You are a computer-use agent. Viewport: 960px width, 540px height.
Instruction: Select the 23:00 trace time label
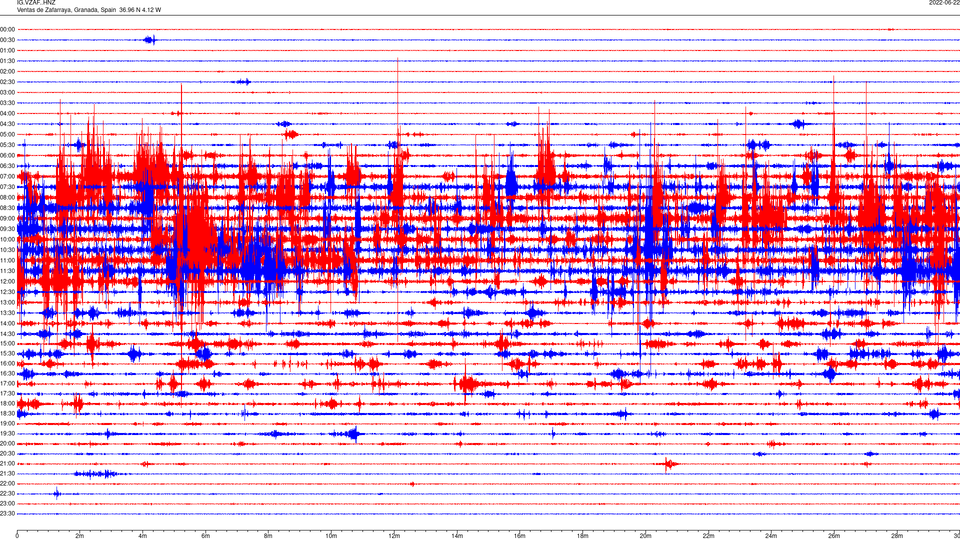coord(7,504)
